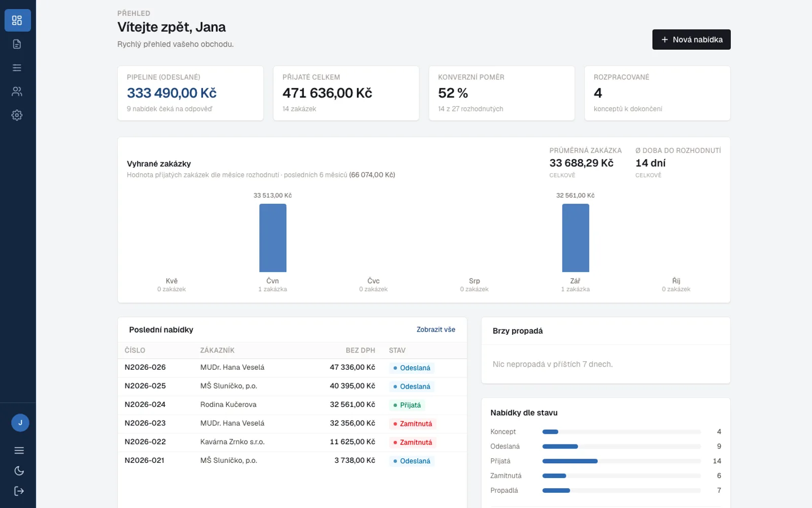Open quote N2026-022 row

click(x=292, y=442)
